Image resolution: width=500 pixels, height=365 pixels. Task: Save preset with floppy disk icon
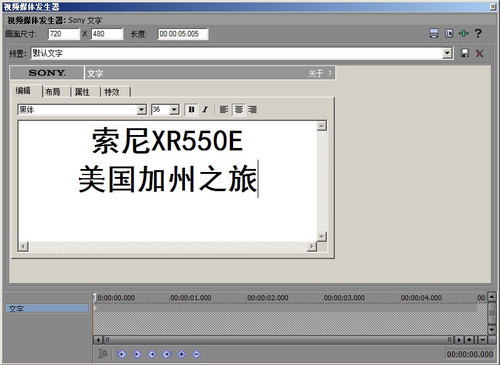(x=464, y=53)
